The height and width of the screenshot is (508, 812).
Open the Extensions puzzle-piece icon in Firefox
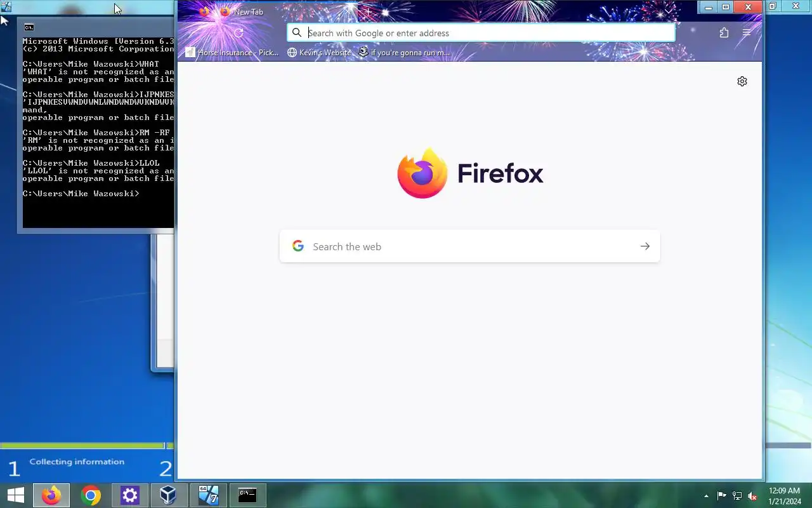pyautogui.click(x=724, y=33)
